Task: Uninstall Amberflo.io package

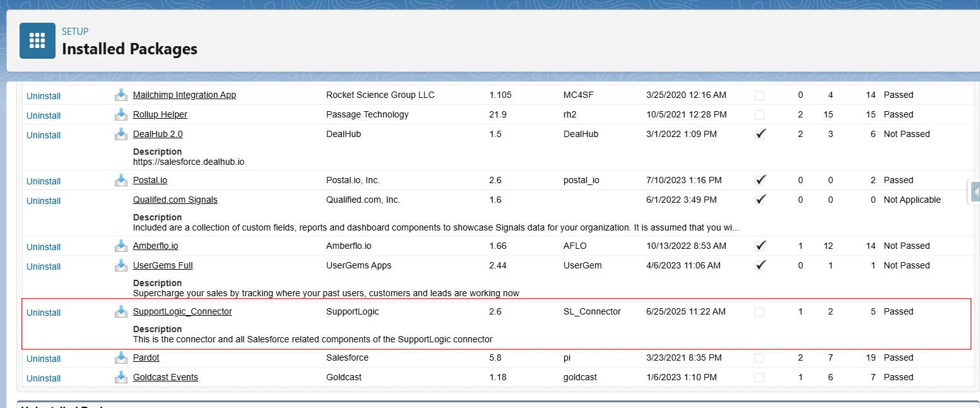Action: click(x=44, y=247)
